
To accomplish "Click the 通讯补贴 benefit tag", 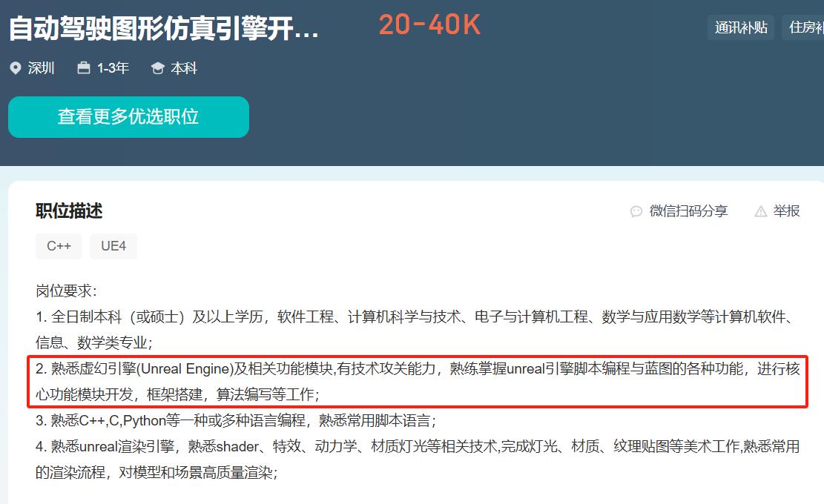I will pos(740,28).
